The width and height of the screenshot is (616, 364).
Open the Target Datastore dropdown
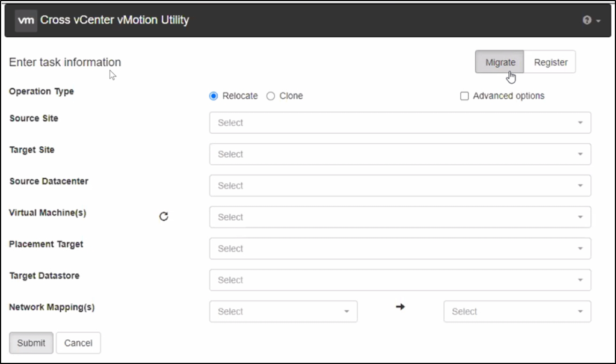click(399, 280)
